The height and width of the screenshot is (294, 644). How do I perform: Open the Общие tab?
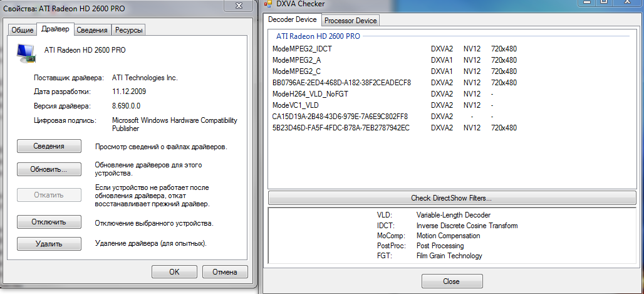[22, 30]
